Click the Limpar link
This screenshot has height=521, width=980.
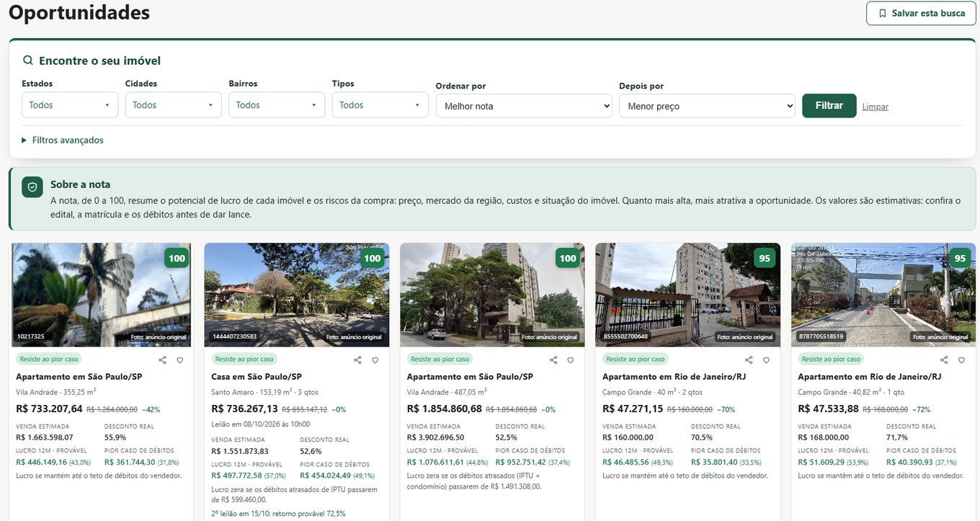[x=876, y=107]
